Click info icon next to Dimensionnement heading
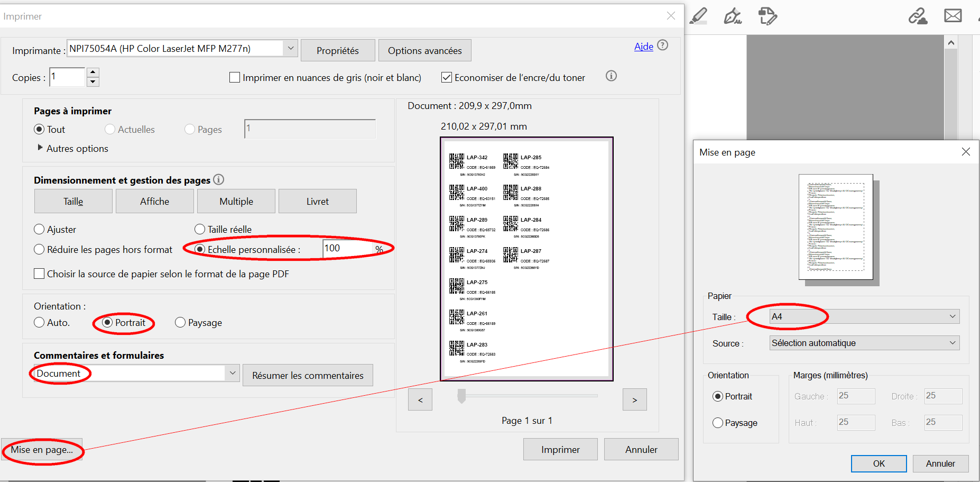The width and height of the screenshot is (980, 482). pos(218,180)
